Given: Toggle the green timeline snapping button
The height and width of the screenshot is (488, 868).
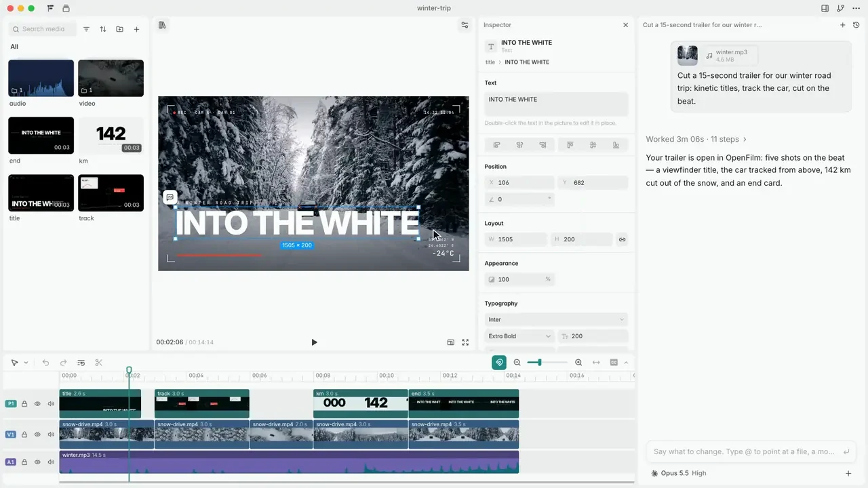Looking at the screenshot, I should (499, 363).
